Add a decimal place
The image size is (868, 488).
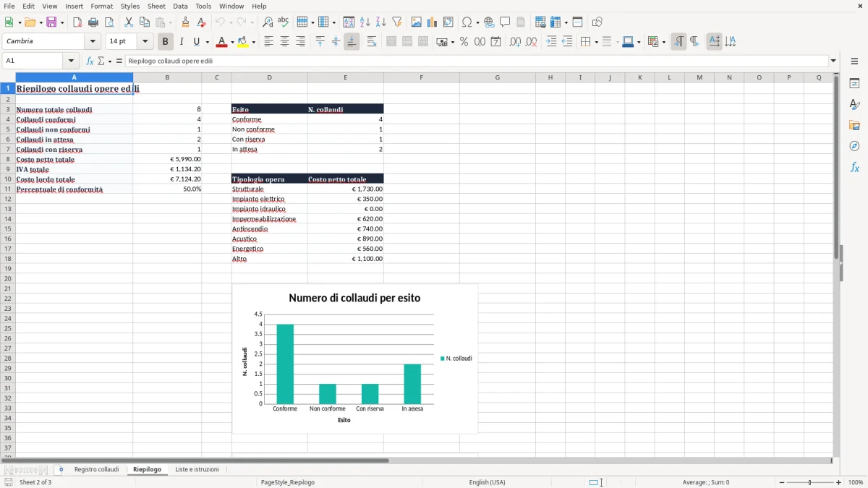coord(515,42)
